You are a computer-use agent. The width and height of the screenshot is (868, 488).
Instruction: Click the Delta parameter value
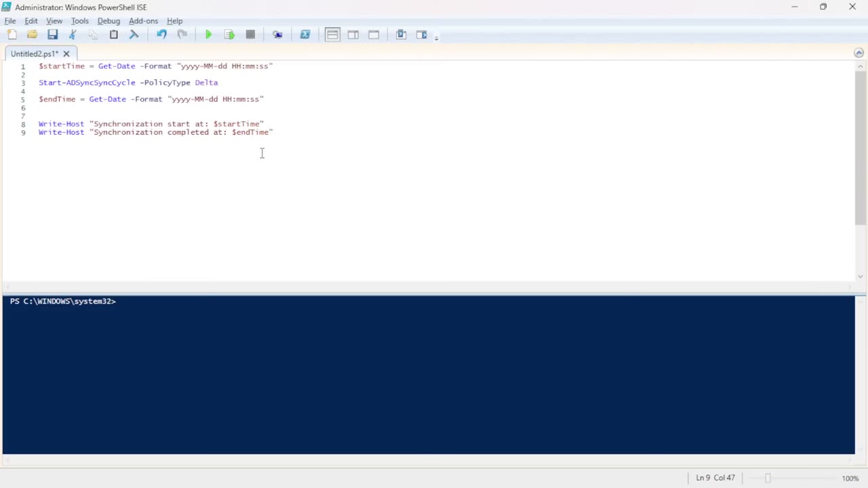pos(206,83)
